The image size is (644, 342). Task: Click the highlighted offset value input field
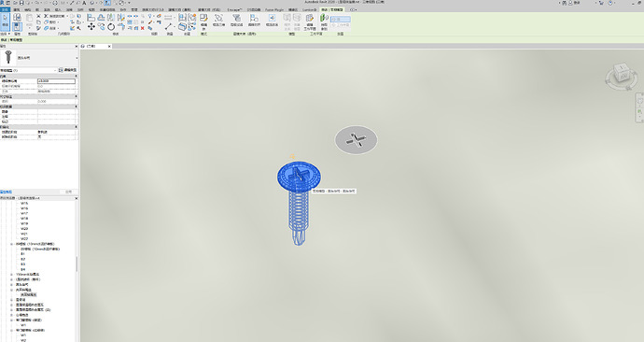56,81
